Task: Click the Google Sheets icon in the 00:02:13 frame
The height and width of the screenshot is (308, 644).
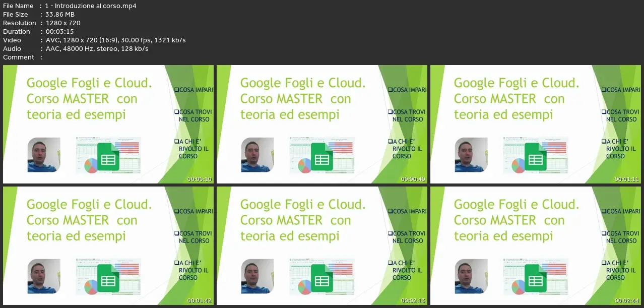Action: (x=321, y=279)
